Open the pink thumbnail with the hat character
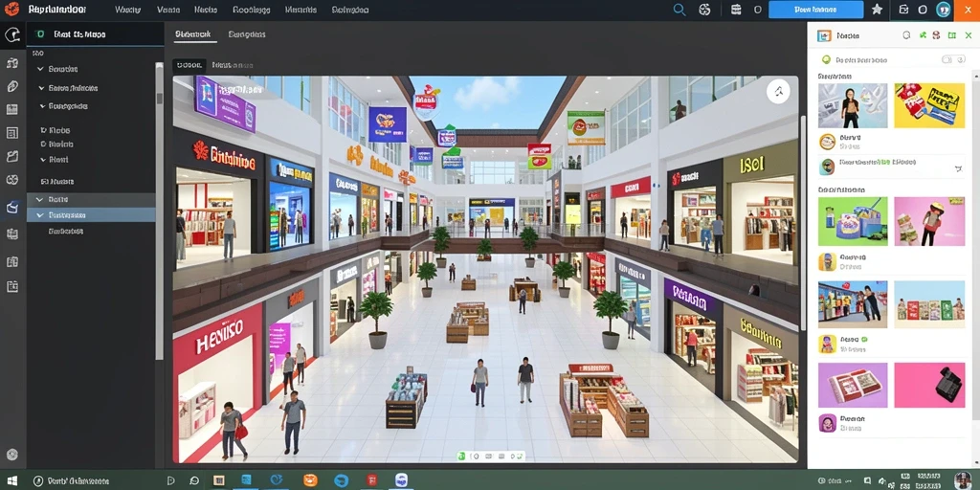 click(x=929, y=221)
